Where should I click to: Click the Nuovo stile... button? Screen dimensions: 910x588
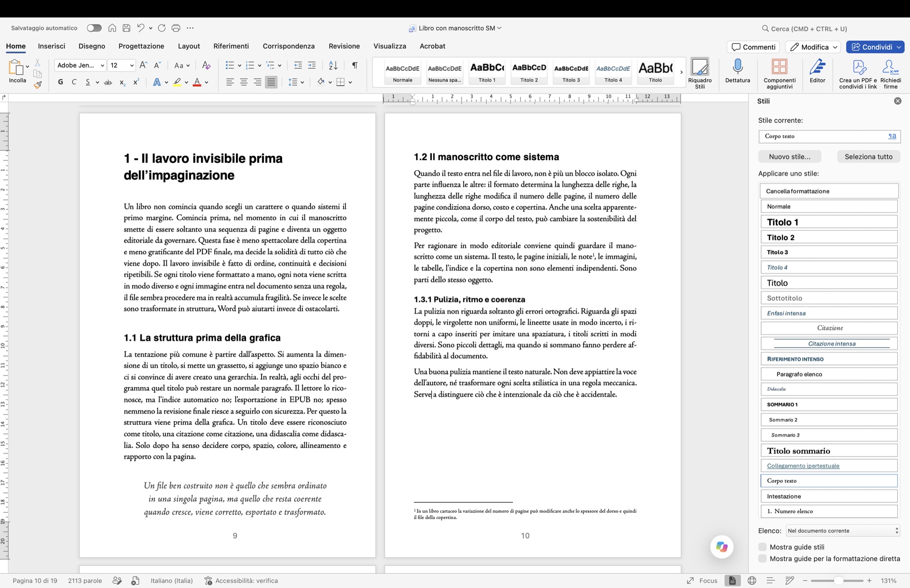point(789,156)
